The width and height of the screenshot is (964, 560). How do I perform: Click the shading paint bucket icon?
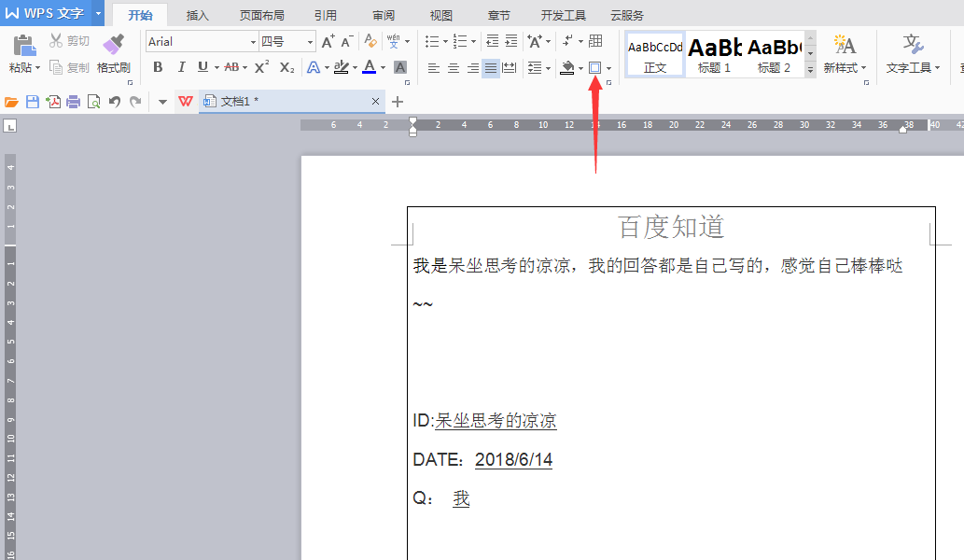[x=567, y=67]
